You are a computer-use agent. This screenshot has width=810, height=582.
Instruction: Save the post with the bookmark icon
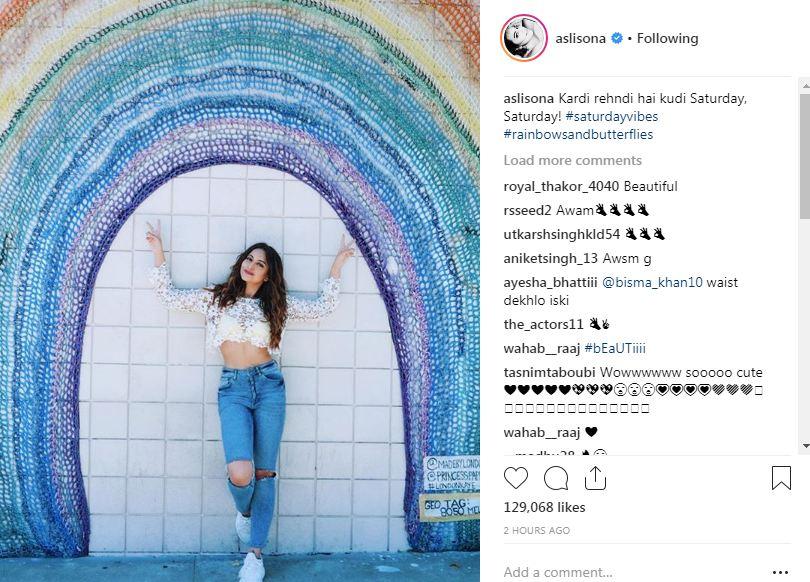tap(781, 478)
